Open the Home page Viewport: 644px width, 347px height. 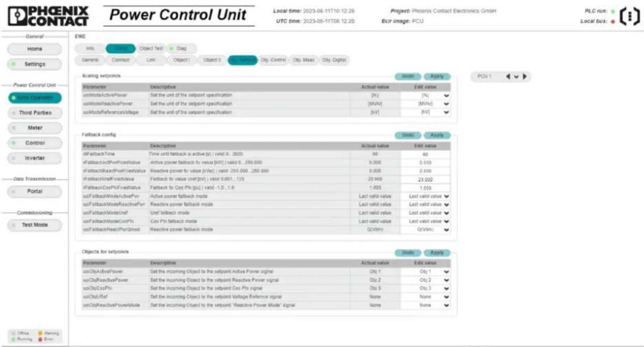34,49
